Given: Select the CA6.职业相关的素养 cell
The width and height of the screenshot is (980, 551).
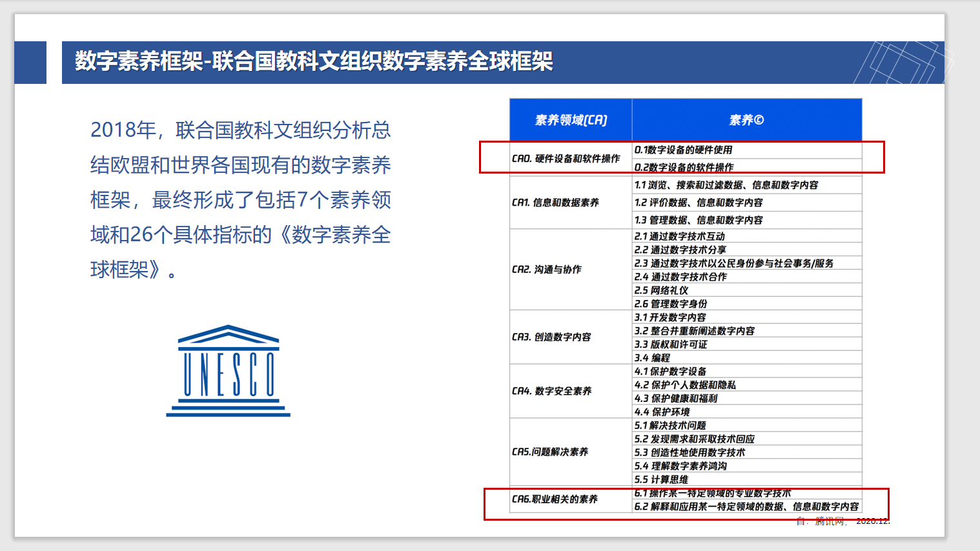Looking at the screenshot, I should (x=555, y=499).
